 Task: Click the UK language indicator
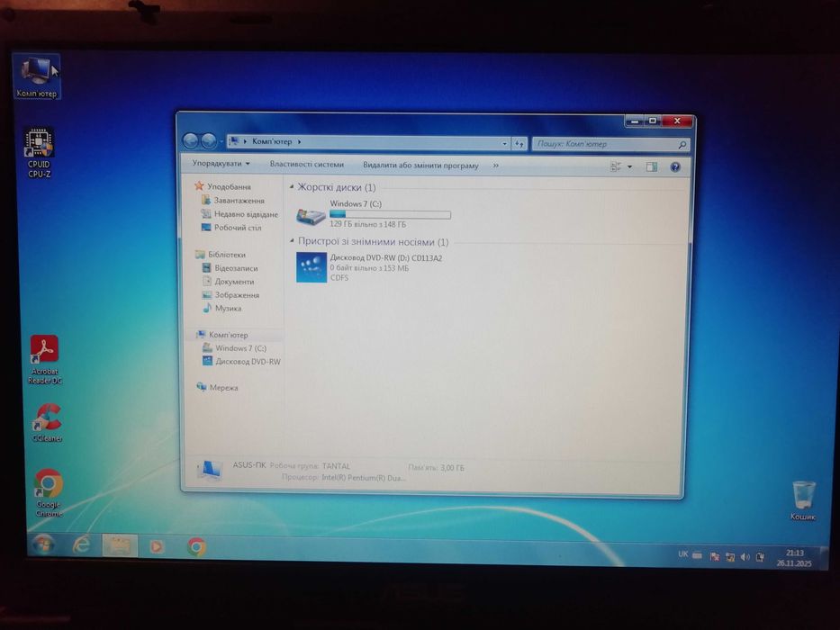point(683,553)
